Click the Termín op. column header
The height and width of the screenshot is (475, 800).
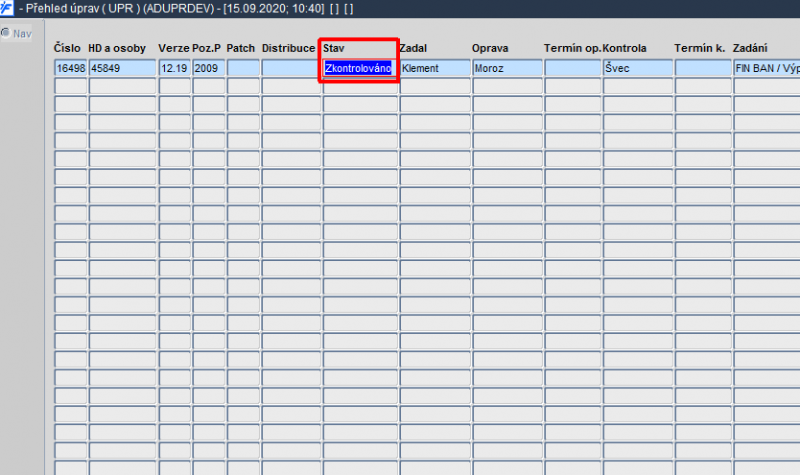tap(572, 48)
